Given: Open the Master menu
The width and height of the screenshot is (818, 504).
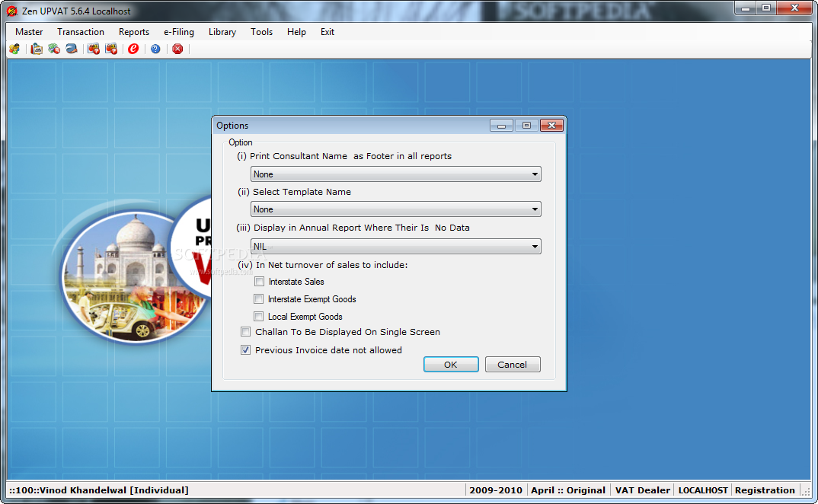Looking at the screenshot, I should pyautogui.click(x=29, y=32).
